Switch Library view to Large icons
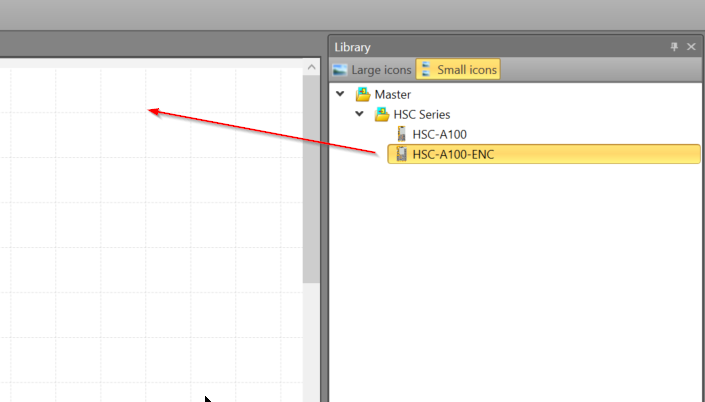Image resolution: width=705 pixels, height=402 pixels. (x=372, y=70)
